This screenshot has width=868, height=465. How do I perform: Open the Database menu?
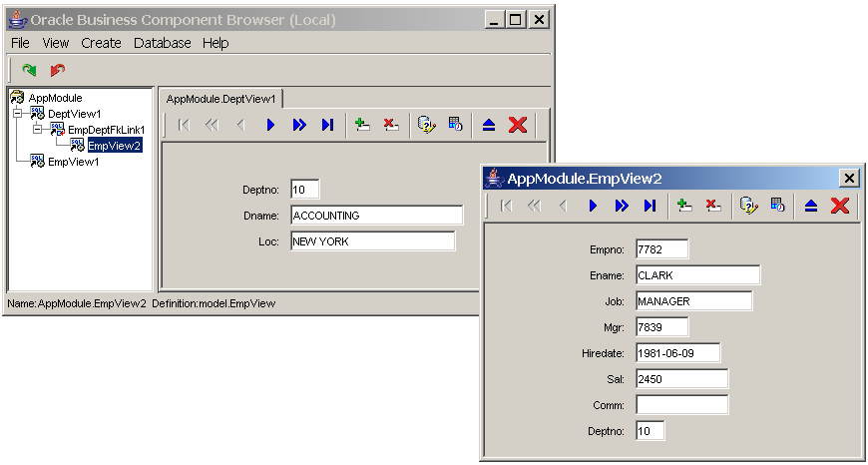pos(163,43)
